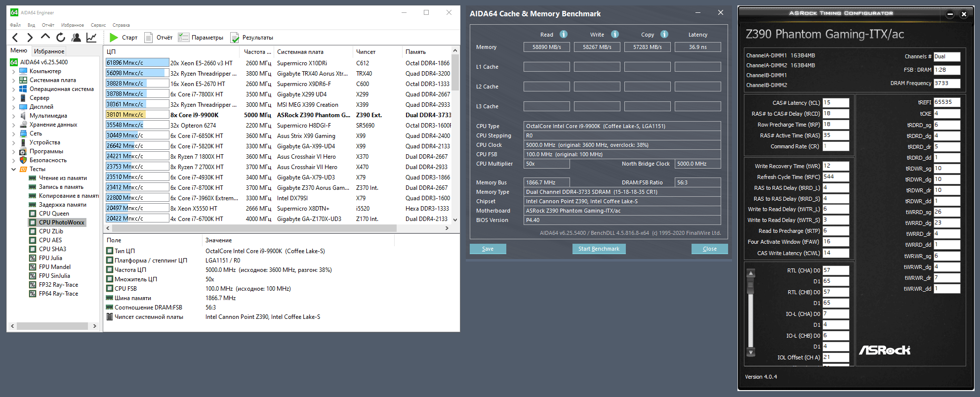980x397 pixels.
Task: Click the tREFI value field
Action: 947,102
